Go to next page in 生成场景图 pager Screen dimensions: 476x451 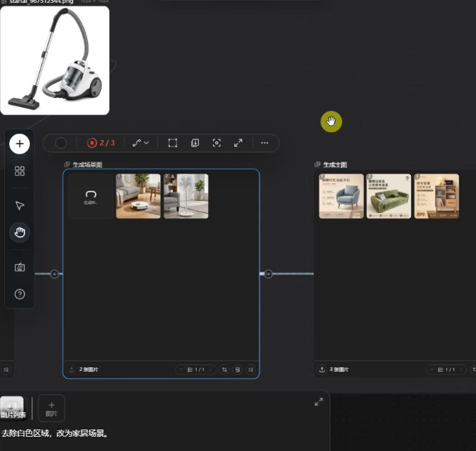pyautogui.click(x=210, y=370)
